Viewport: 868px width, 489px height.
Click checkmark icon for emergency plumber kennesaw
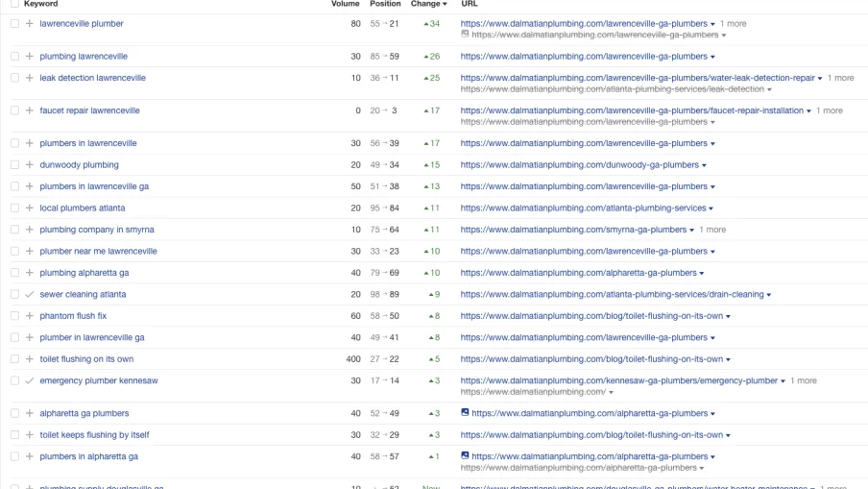click(x=30, y=381)
